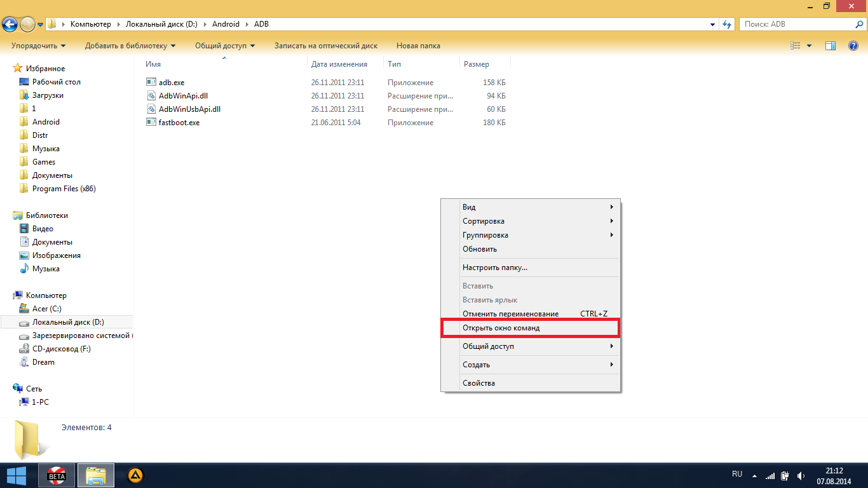Image resolution: width=868 pixels, height=488 pixels.
Task: Choose 'Открыть окно команд' menu item
Action: point(531,328)
